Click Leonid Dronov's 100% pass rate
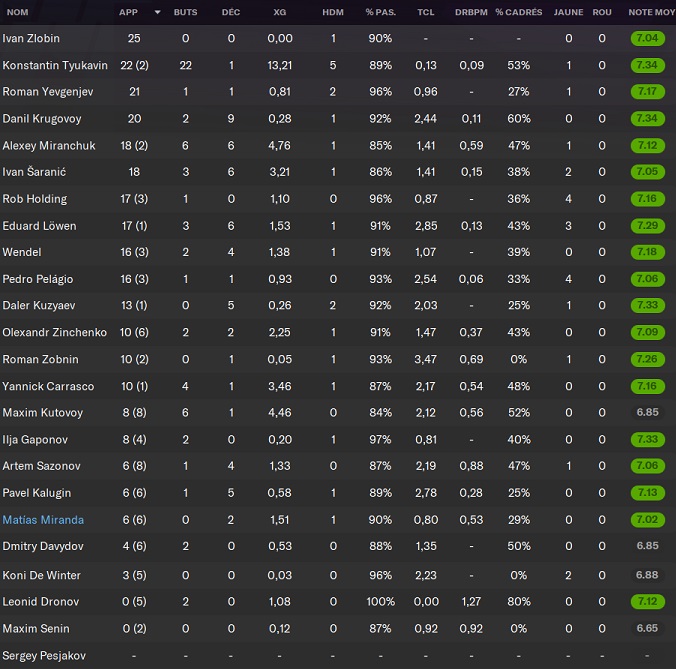The width and height of the screenshot is (676, 669). [x=380, y=602]
